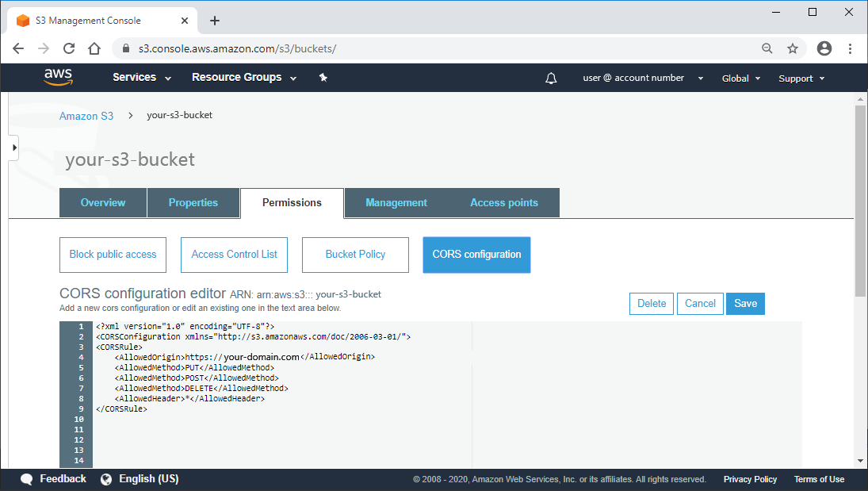Image resolution: width=868 pixels, height=491 pixels.
Task: Open the user @ account number menu
Action: tap(643, 79)
